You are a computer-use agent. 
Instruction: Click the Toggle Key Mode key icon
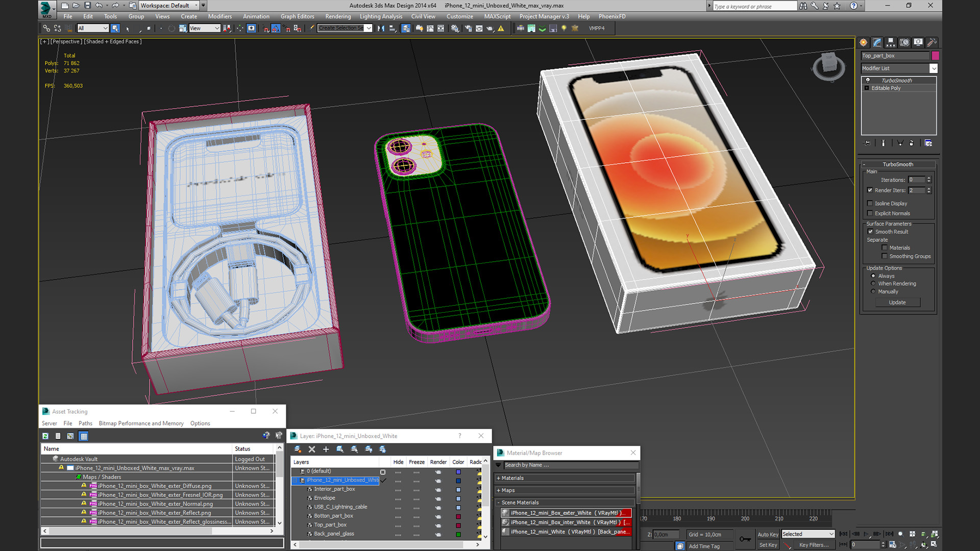pos(745,539)
